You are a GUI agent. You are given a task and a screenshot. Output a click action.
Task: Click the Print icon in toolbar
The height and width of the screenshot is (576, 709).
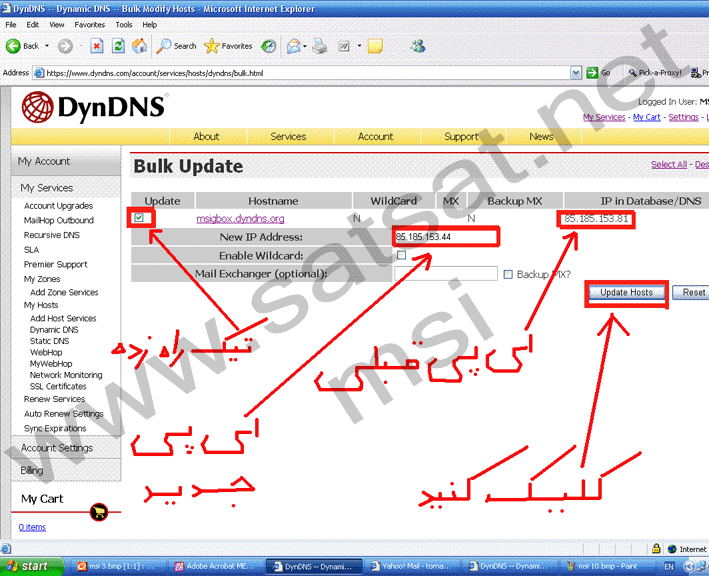320,46
